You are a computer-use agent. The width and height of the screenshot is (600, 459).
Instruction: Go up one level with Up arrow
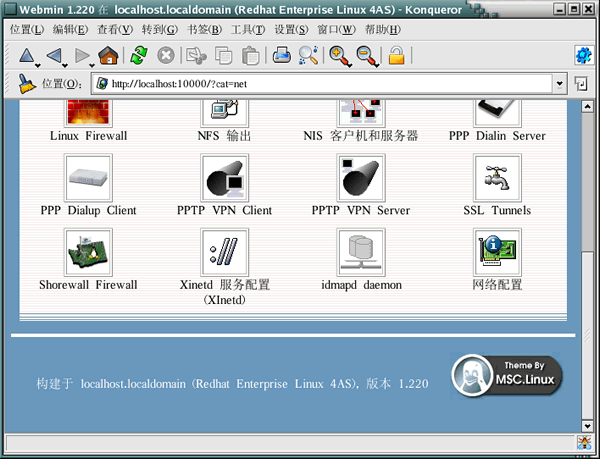[26, 56]
